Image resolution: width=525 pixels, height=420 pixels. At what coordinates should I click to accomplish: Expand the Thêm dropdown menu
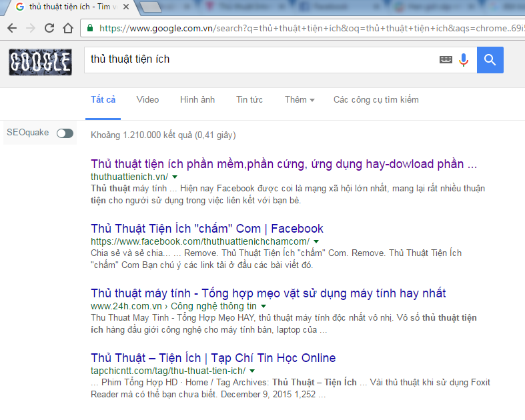[x=300, y=100]
